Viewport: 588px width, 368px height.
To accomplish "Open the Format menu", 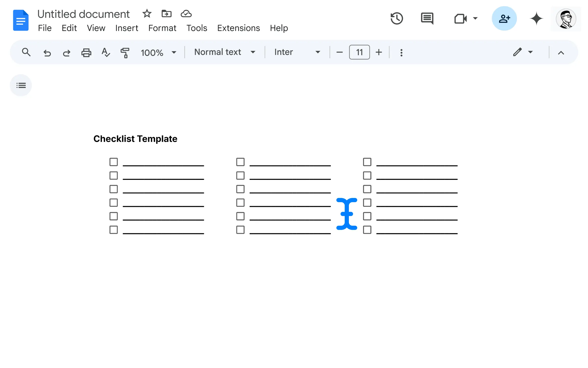I will click(x=162, y=28).
